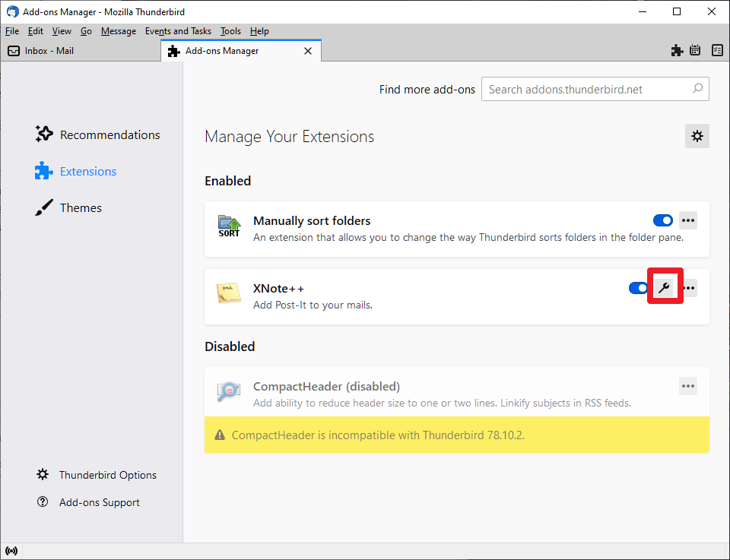730x560 pixels.
Task: Click the network activity indicator in status bar
Action: pos(11,550)
